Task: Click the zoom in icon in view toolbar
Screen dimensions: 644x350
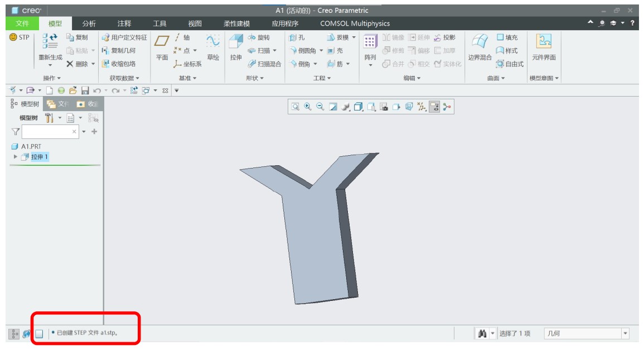Action: tap(308, 107)
